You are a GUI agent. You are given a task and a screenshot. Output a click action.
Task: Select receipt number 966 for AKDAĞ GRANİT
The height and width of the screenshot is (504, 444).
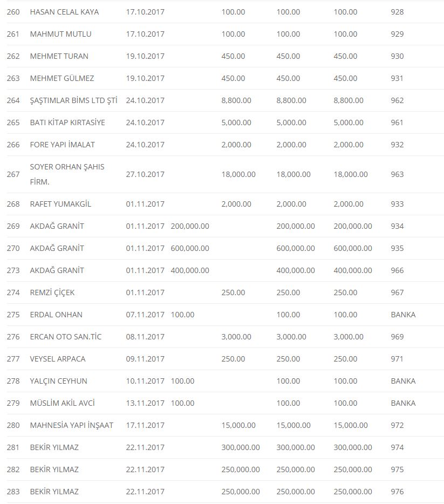pyautogui.click(x=397, y=270)
